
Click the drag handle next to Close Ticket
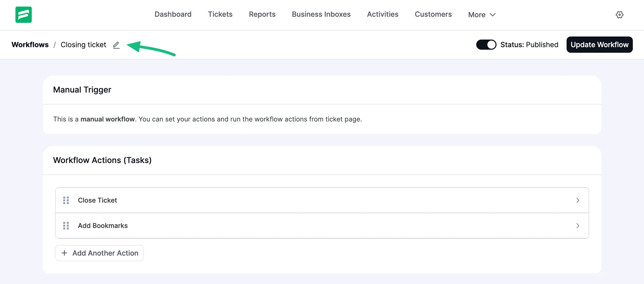pyautogui.click(x=66, y=200)
